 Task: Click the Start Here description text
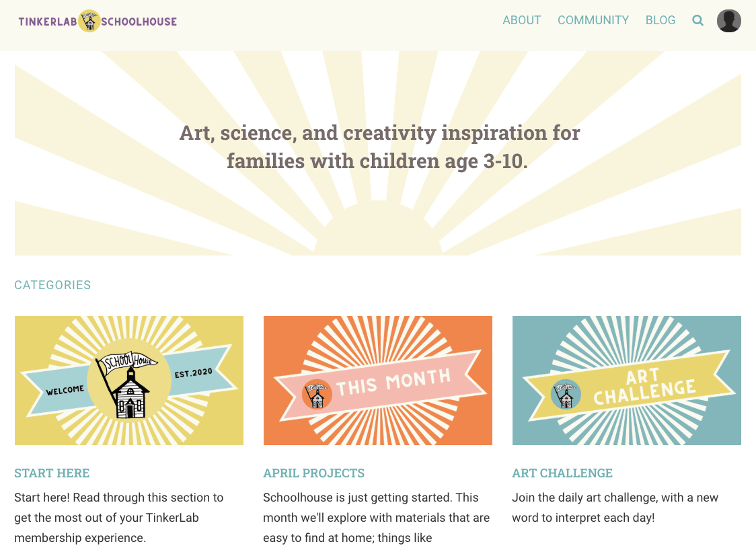[118, 518]
